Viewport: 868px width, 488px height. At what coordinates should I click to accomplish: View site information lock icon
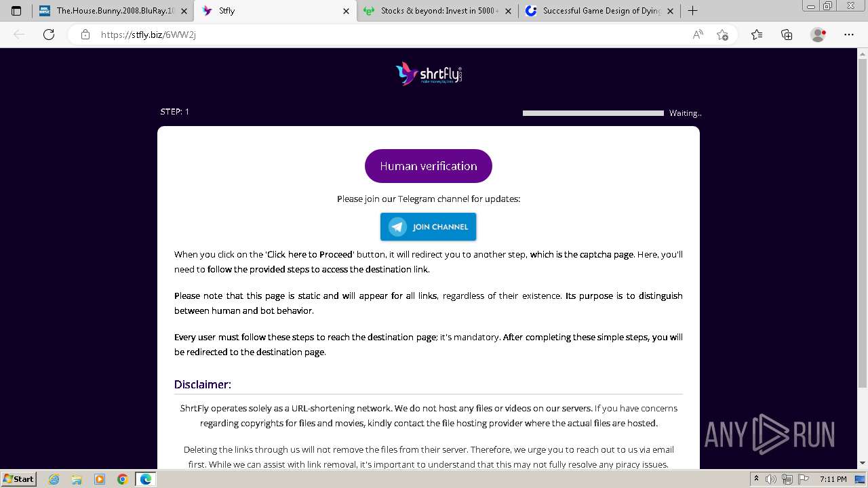[x=85, y=35]
